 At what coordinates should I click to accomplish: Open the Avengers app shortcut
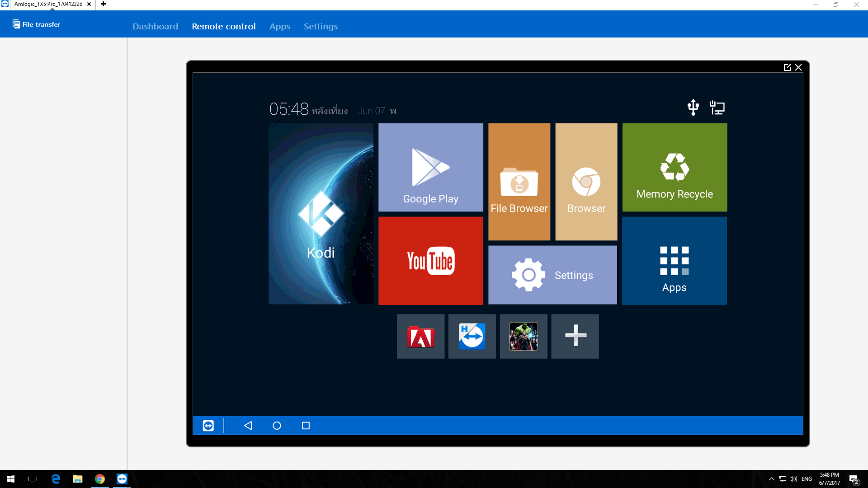tap(524, 337)
